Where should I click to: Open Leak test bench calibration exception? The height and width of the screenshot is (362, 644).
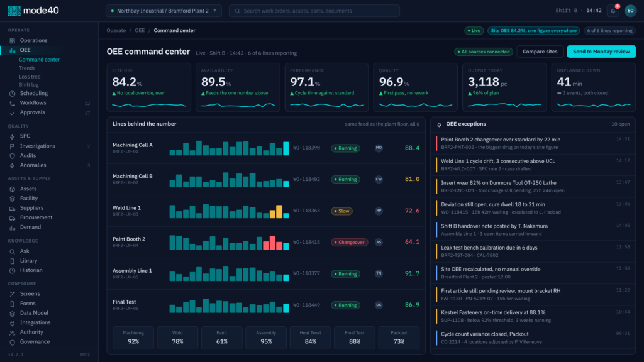[x=533, y=251]
